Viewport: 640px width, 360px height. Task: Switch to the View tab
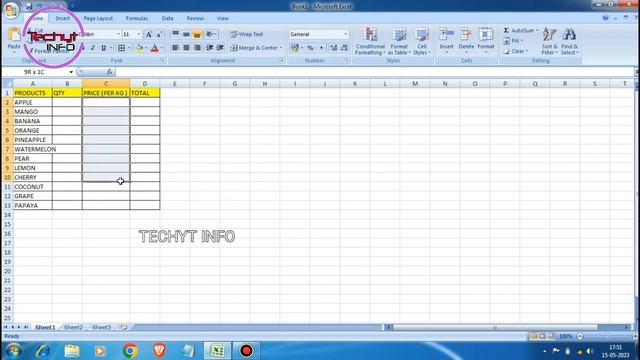[x=222, y=18]
